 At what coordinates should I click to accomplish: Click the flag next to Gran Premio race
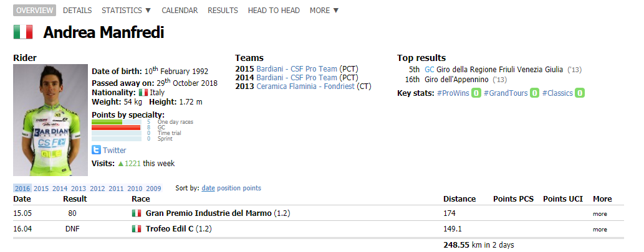(x=137, y=213)
